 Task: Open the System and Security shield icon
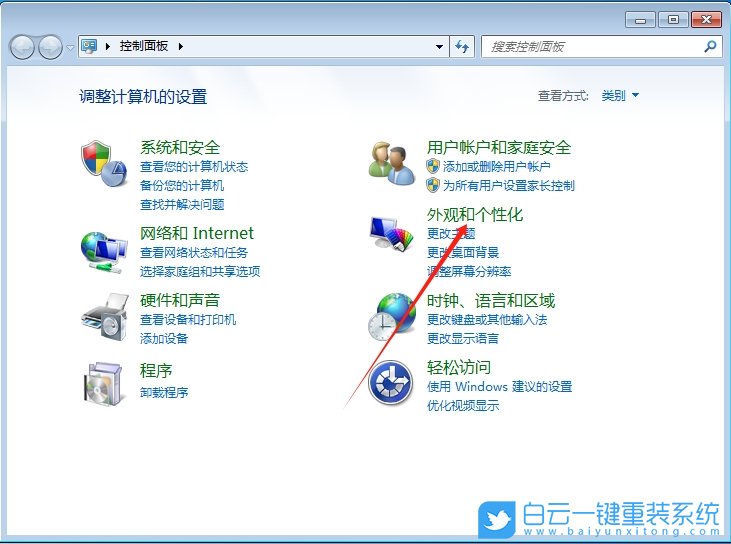104,163
